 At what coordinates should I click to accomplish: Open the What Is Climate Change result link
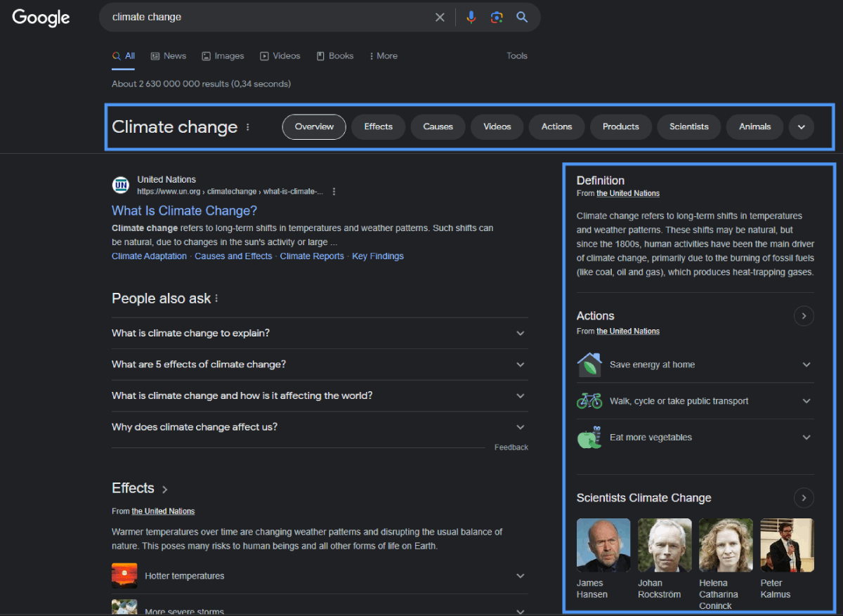[184, 210]
